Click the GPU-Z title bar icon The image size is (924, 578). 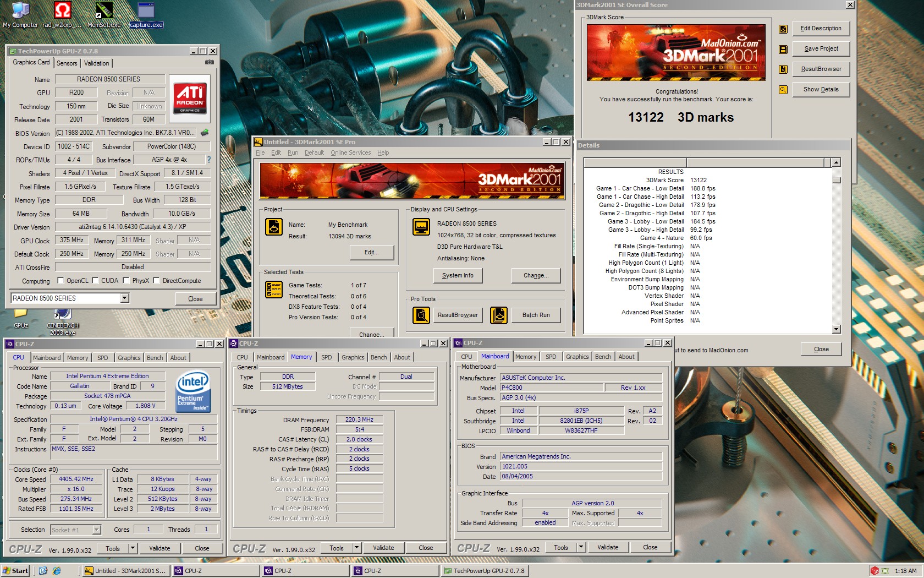13,51
